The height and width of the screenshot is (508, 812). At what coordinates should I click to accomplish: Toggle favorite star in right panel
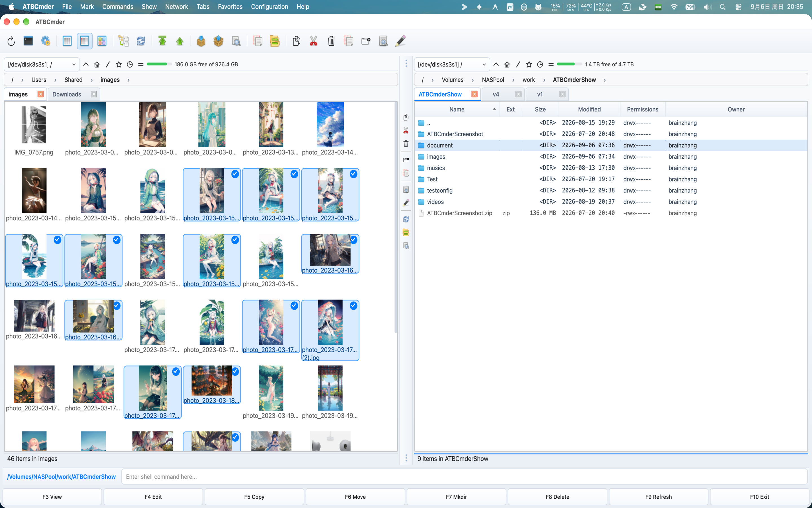coord(529,65)
